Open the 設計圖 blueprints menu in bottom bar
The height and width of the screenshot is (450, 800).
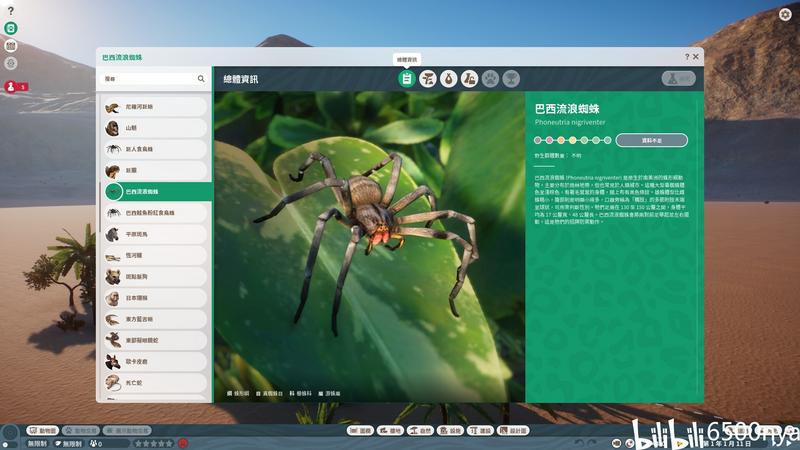514,431
